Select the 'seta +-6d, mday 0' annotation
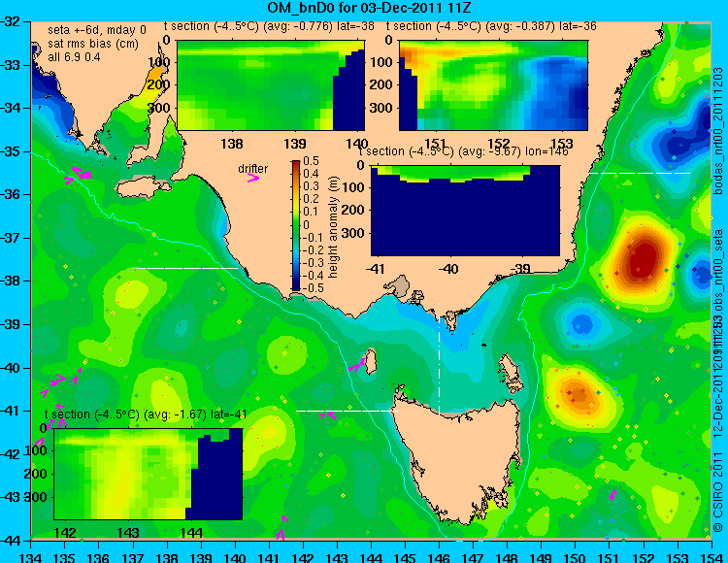 [96, 30]
